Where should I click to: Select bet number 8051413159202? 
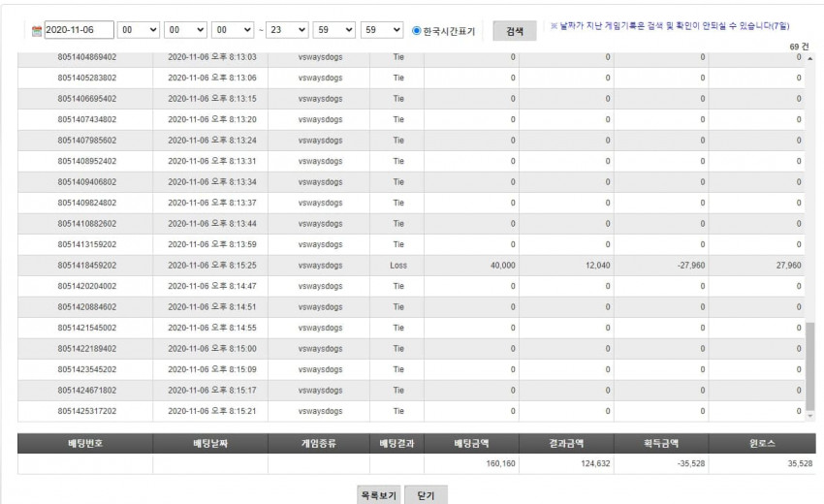pyautogui.click(x=86, y=244)
